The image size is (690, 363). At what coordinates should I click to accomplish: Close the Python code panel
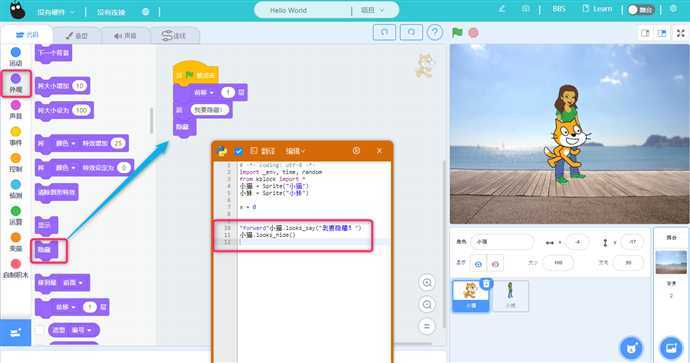click(379, 151)
